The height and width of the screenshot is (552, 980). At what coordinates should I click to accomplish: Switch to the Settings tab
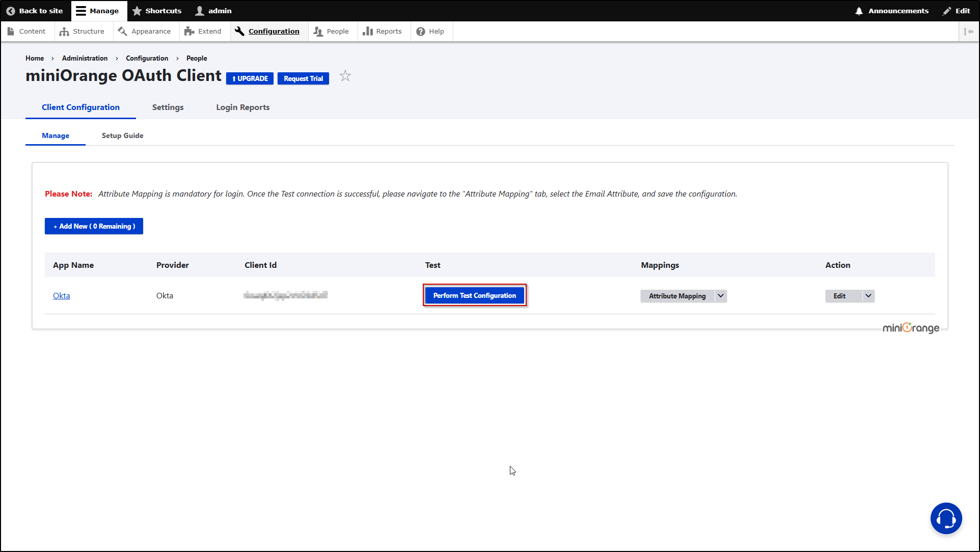pos(168,107)
